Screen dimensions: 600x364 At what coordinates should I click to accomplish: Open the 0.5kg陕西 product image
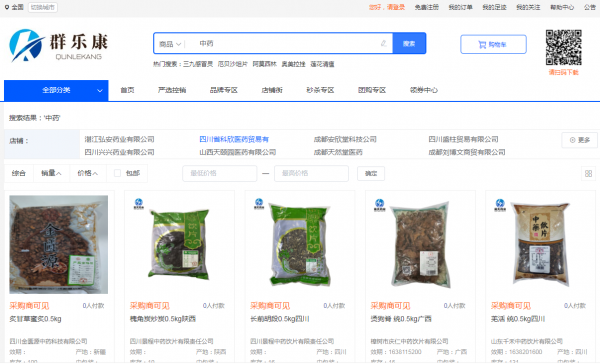tap(179, 245)
